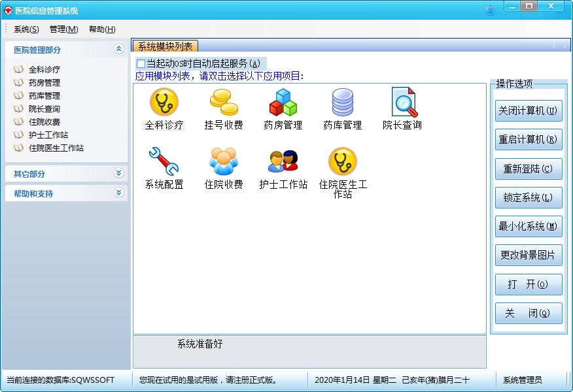Click status bar user 系统管理员
This screenshot has width=573, height=392.
(523, 380)
